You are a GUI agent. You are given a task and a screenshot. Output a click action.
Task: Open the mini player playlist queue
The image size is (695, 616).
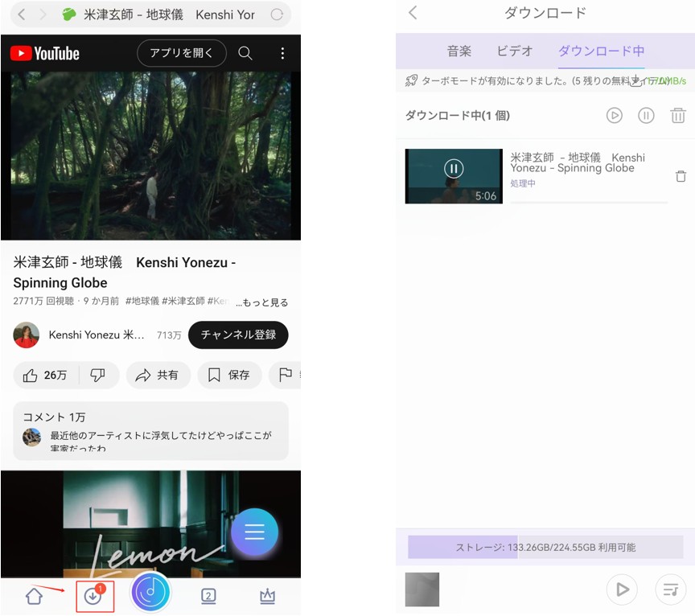(x=671, y=589)
